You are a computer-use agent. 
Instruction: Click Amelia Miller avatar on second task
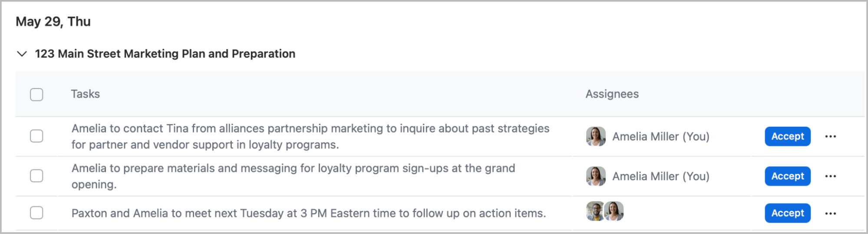coord(596,176)
